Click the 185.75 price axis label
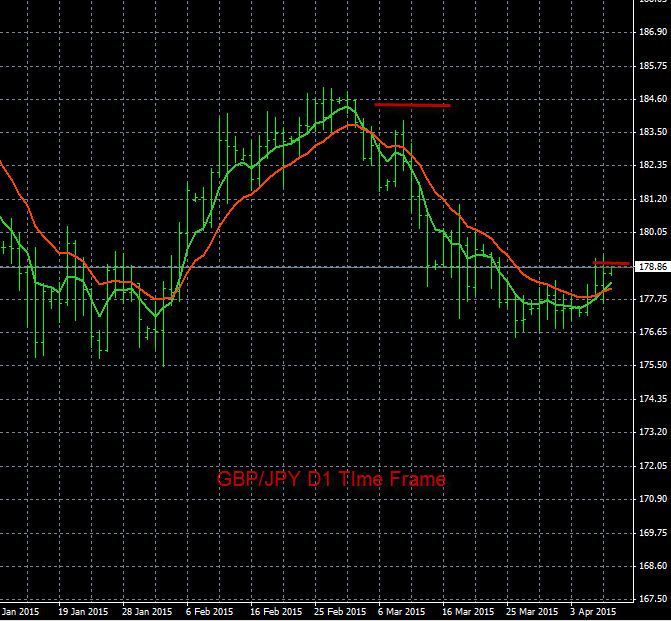Screen dimensions: 671x621 tap(653, 65)
